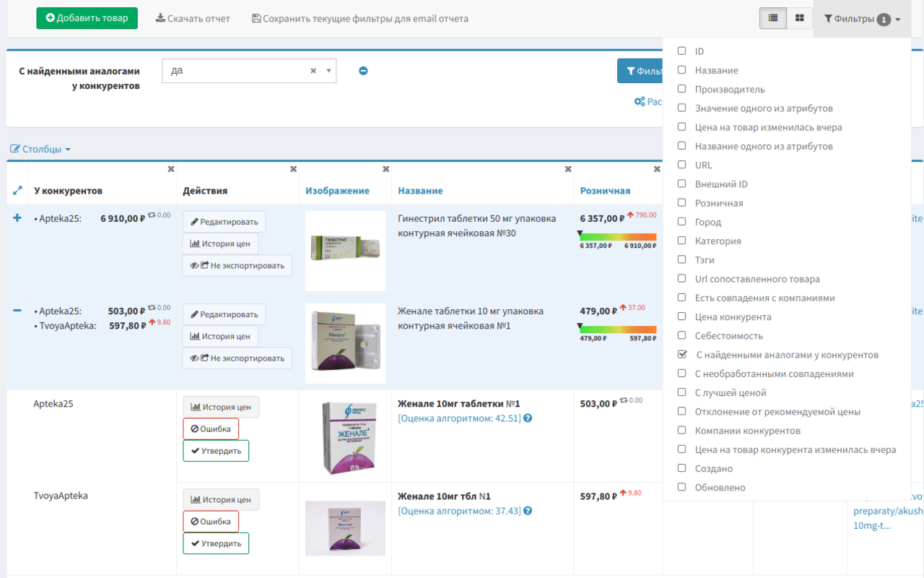Click expand-table arrows icon in header
924x578 pixels.
click(x=17, y=191)
